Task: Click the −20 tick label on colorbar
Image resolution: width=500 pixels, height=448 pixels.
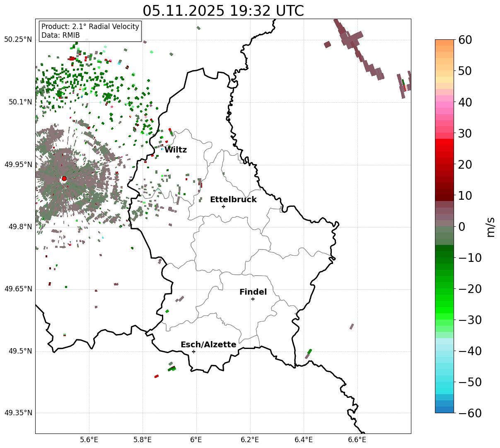Action: click(x=470, y=289)
